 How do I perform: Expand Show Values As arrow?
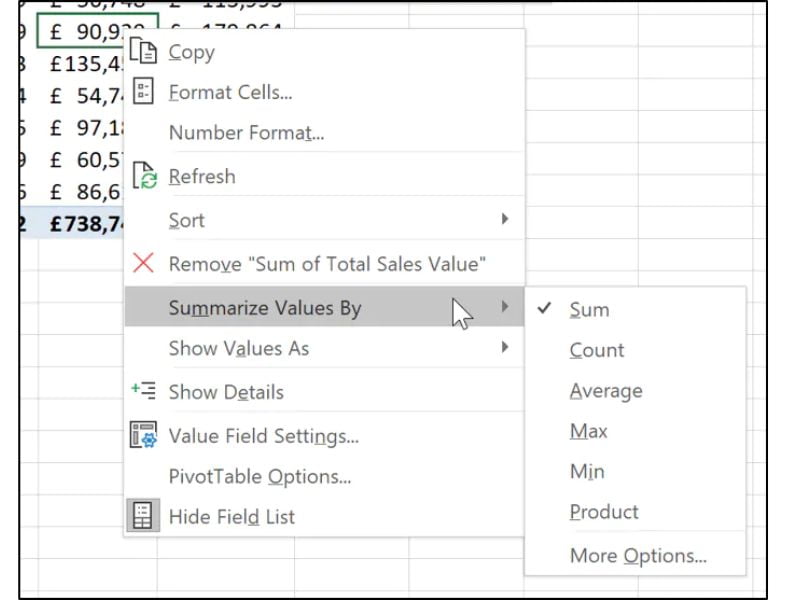point(505,347)
